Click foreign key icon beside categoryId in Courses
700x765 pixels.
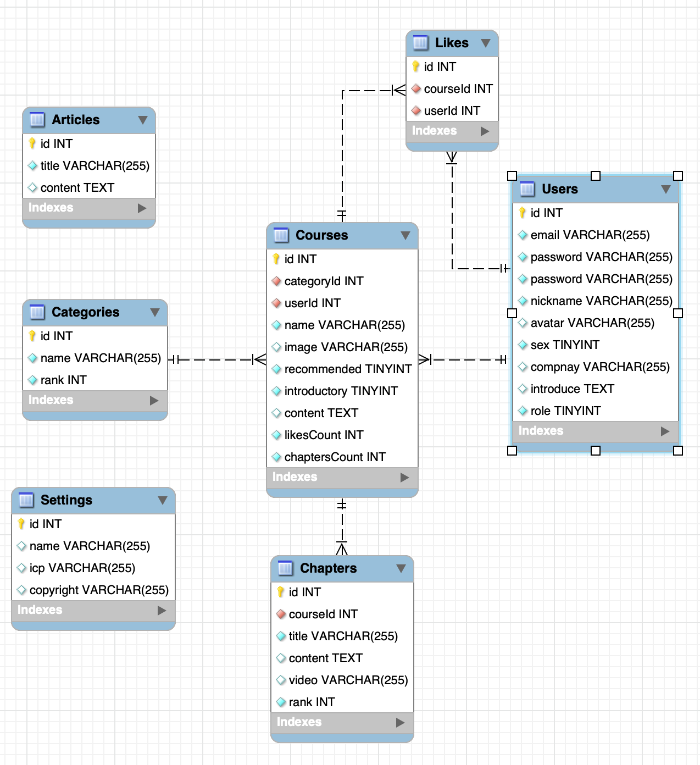click(276, 281)
